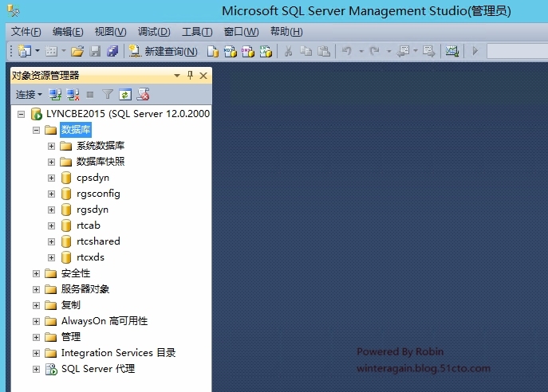Expand the cpsdyn database node
Screen dimensions: 548x392
tap(51, 178)
